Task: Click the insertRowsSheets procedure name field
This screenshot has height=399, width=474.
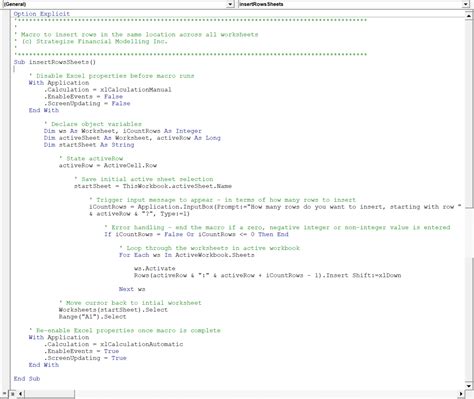Action: [x=350, y=4]
